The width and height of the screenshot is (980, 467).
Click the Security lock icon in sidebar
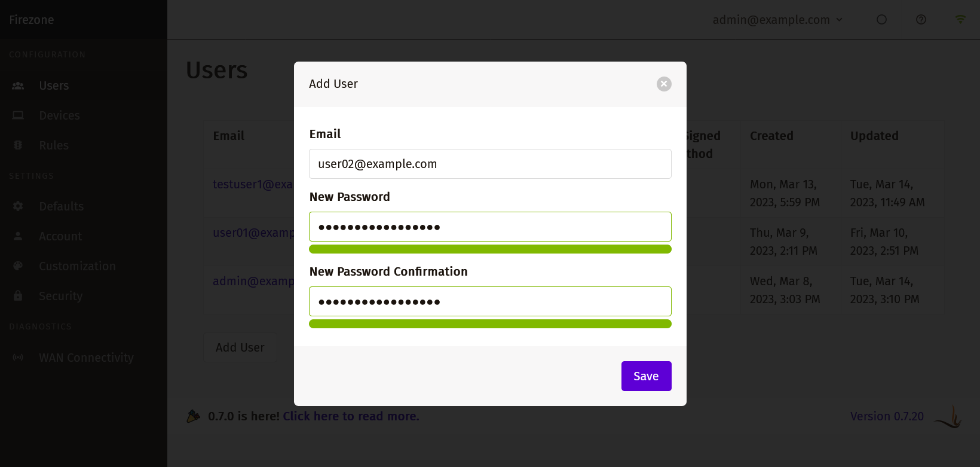coord(18,296)
